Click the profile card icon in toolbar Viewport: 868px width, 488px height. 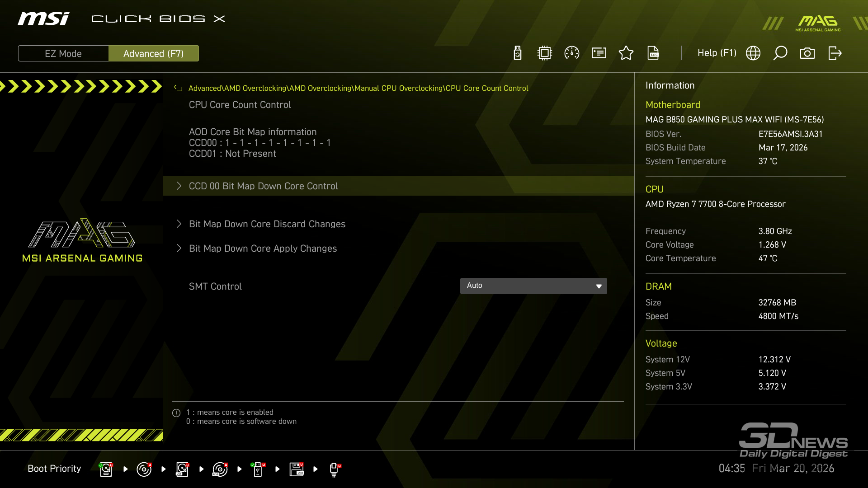click(599, 53)
